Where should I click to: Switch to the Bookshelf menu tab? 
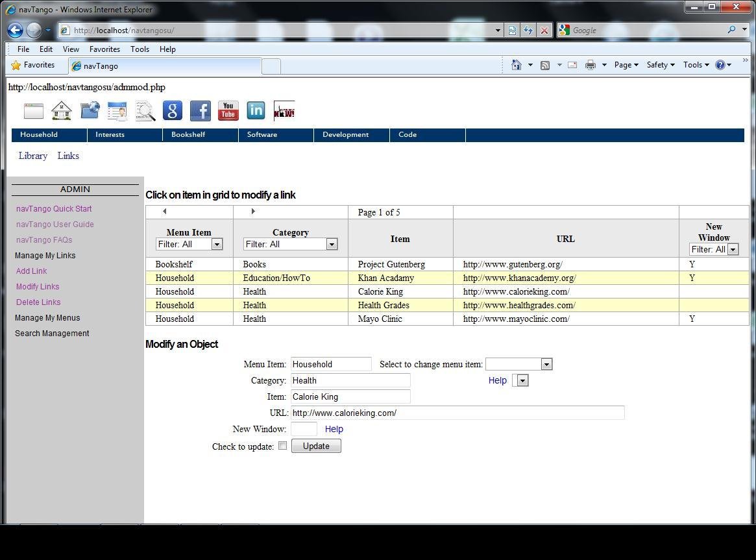(x=188, y=135)
